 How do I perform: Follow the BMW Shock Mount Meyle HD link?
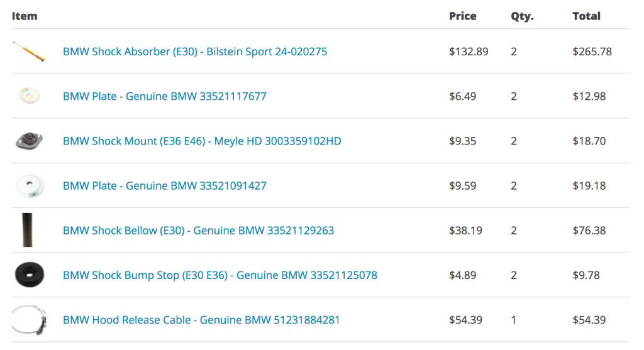point(202,141)
